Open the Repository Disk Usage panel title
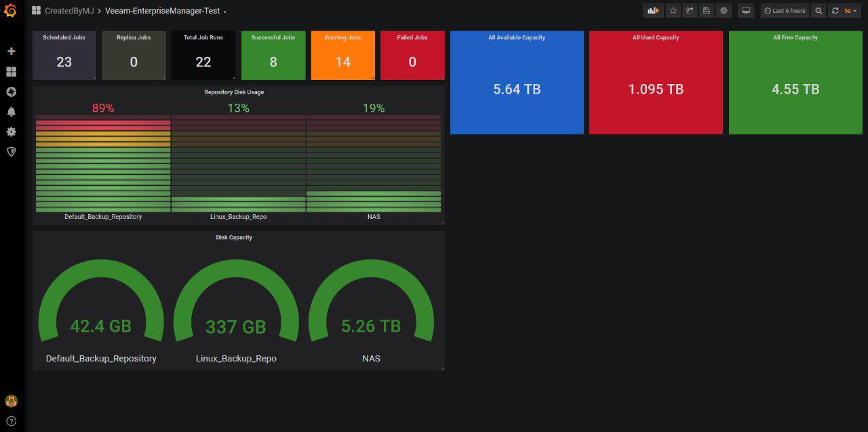Screen dimensions: 868x432 [234, 92]
